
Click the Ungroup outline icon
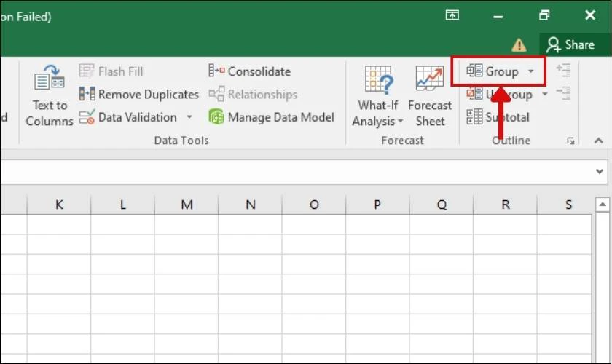[x=474, y=94]
